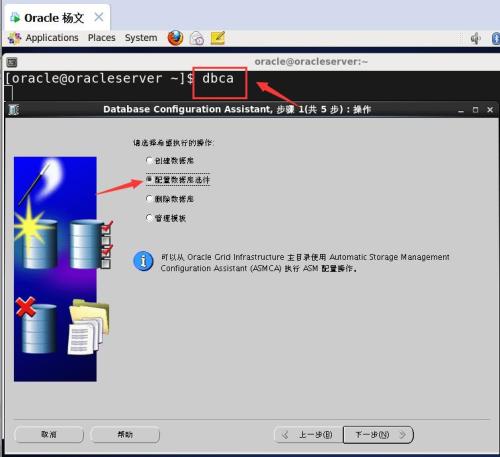The height and width of the screenshot is (457, 500).
Task: Go back with 上一步(B) button
Action: pos(308,435)
